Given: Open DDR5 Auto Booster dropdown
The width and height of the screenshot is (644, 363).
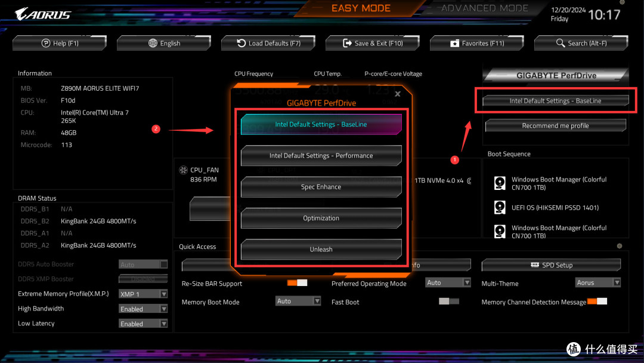Looking at the screenshot, I should [143, 264].
